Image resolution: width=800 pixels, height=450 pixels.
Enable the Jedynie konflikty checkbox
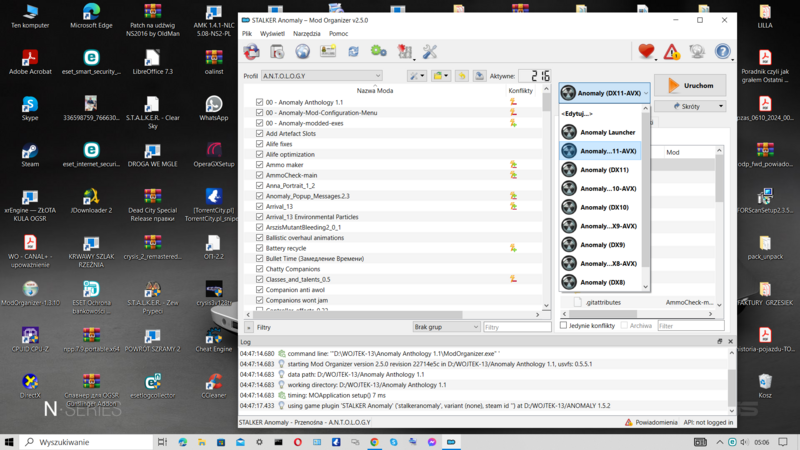(x=564, y=325)
